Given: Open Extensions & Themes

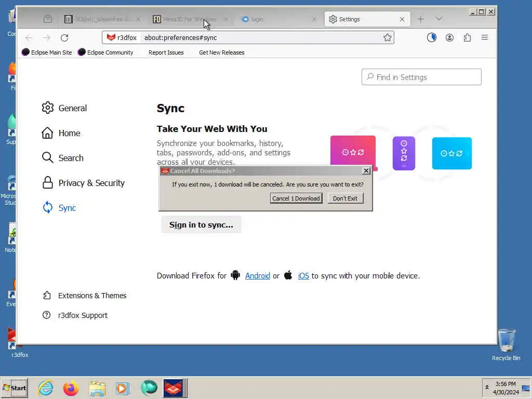Looking at the screenshot, I should pyautogui.click(x=85, y=296).
